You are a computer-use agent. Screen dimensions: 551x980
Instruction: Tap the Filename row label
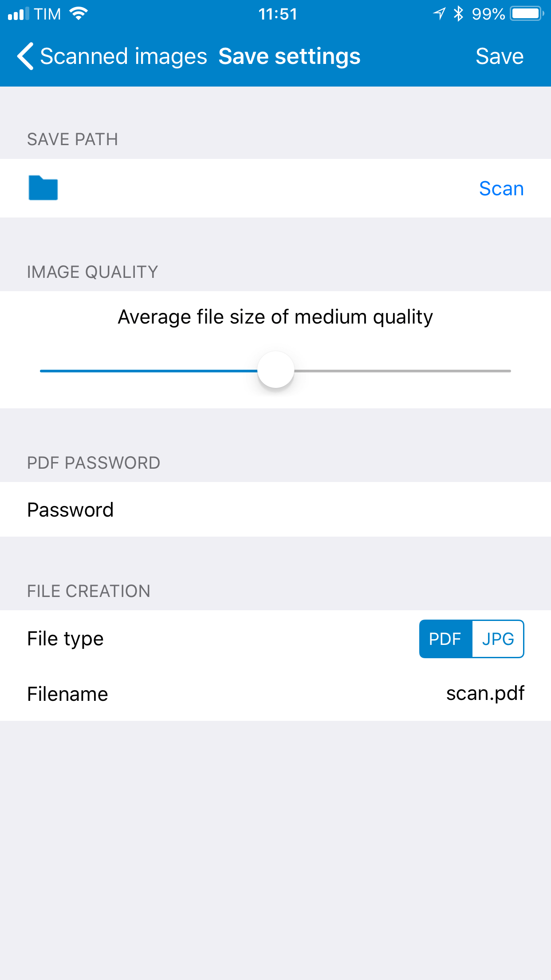[x=67, y=694]
